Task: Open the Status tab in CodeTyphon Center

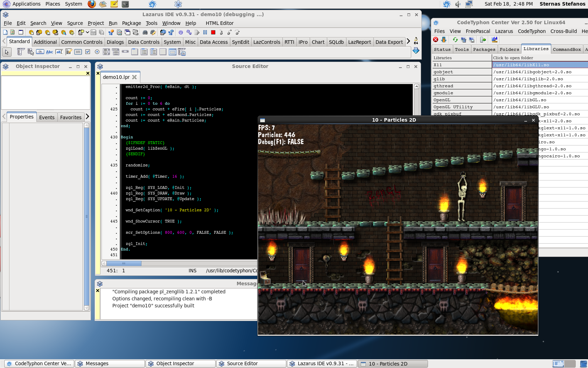Action: click(442, 49)
